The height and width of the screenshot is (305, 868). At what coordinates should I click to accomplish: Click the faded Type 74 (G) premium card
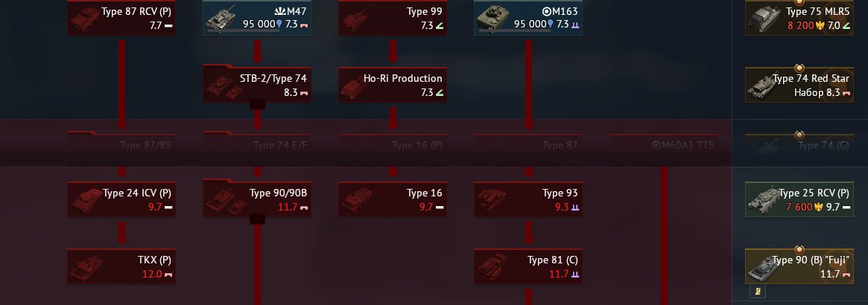(x=799, y=147)
